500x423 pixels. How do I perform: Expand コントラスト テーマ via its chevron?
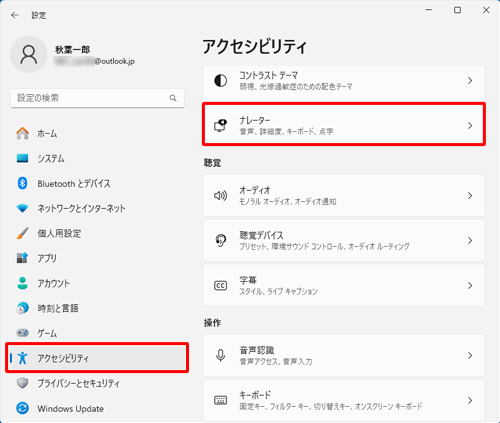coord(470,81)
